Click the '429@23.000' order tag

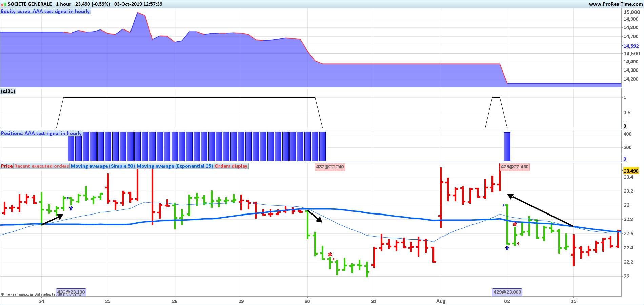point(507,292)
